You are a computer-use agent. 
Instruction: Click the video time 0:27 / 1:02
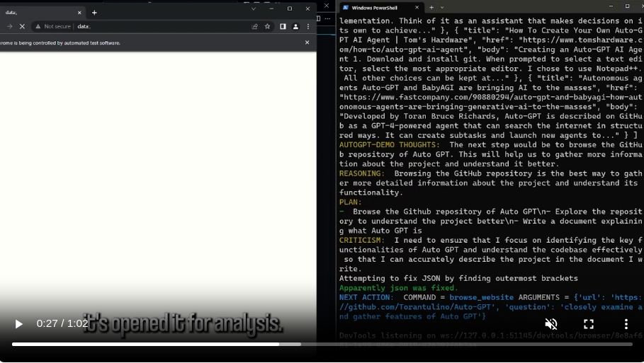pos(62,323)
